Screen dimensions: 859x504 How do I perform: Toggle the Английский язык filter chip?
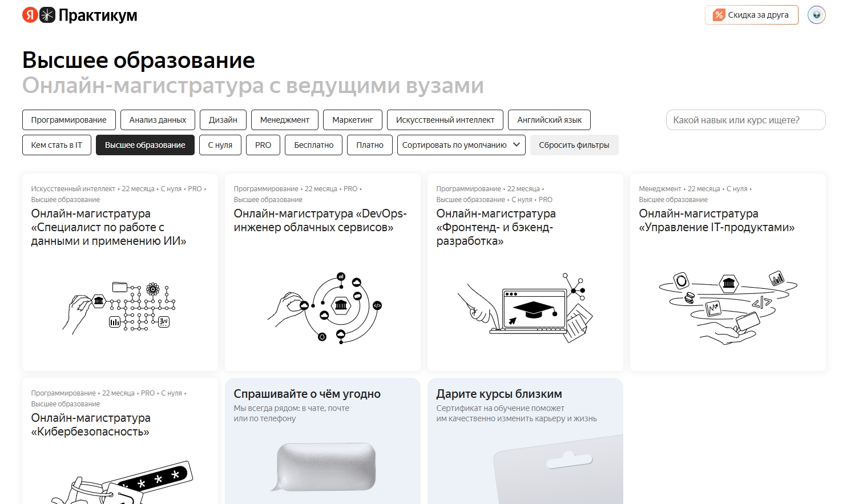click(x=549, y=120)
